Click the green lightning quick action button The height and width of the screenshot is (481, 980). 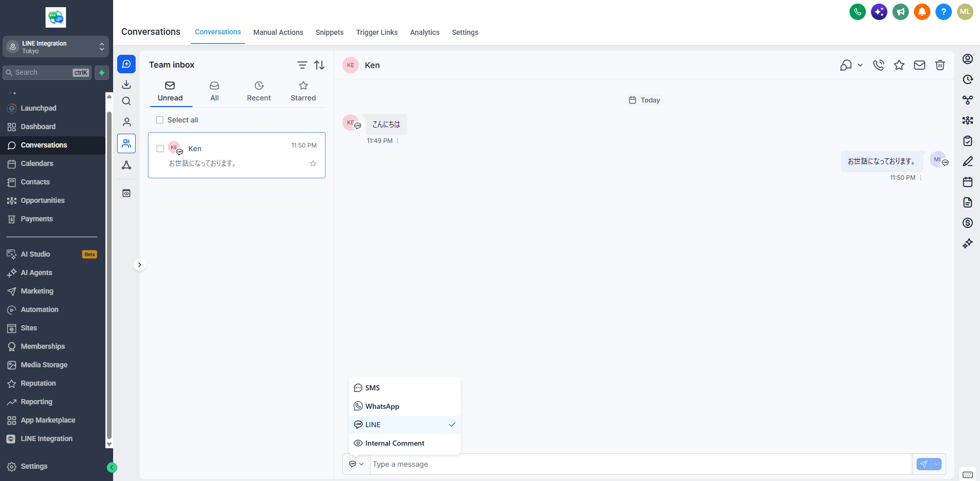click(x=102, y=73)
